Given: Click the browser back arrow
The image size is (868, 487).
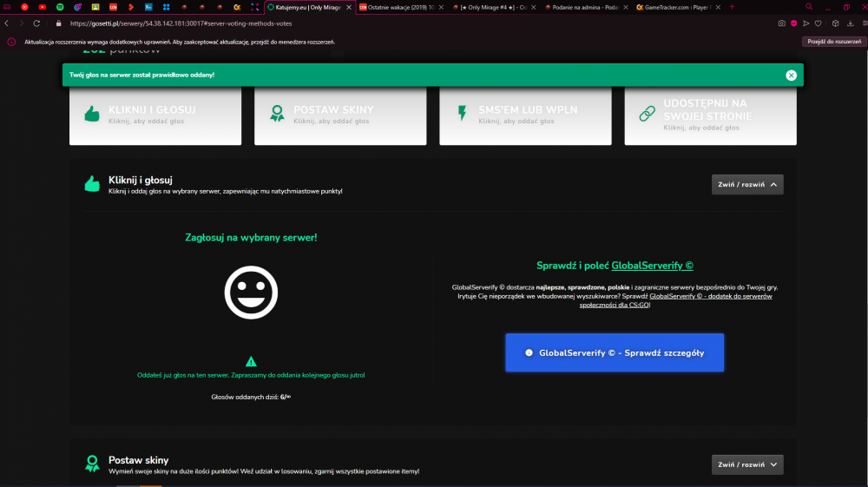Looking at the screenshot, I should (7, 23).
